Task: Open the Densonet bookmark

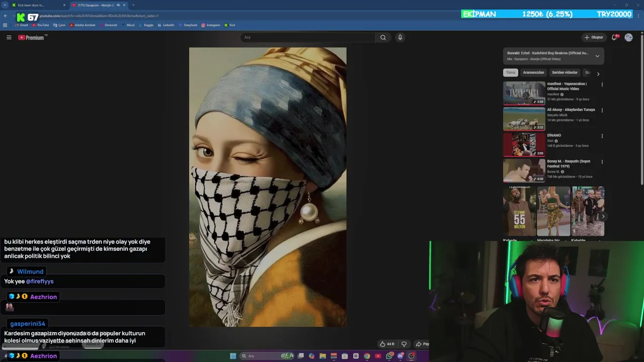Action: pyautogui.click(x=108, y=25)
